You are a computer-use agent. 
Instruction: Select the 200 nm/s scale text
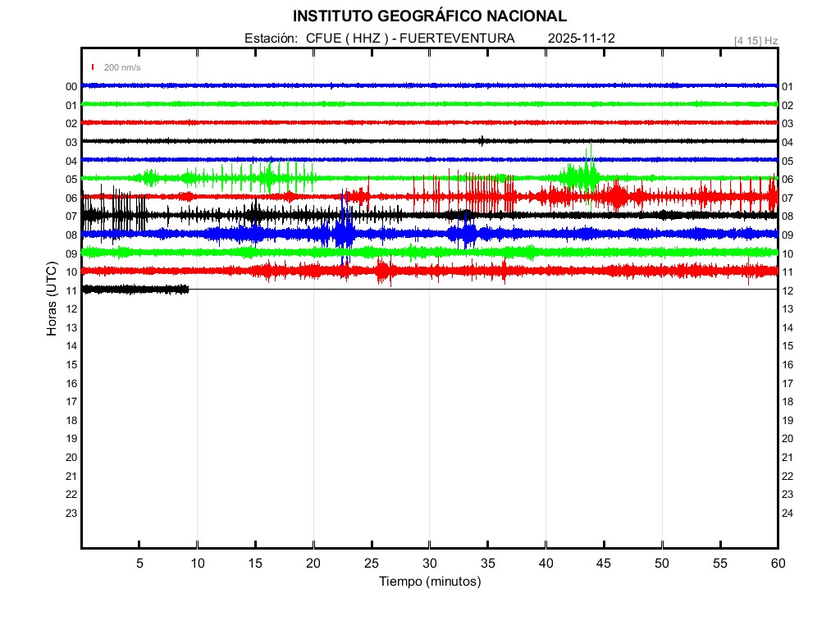tap(122, 67)
